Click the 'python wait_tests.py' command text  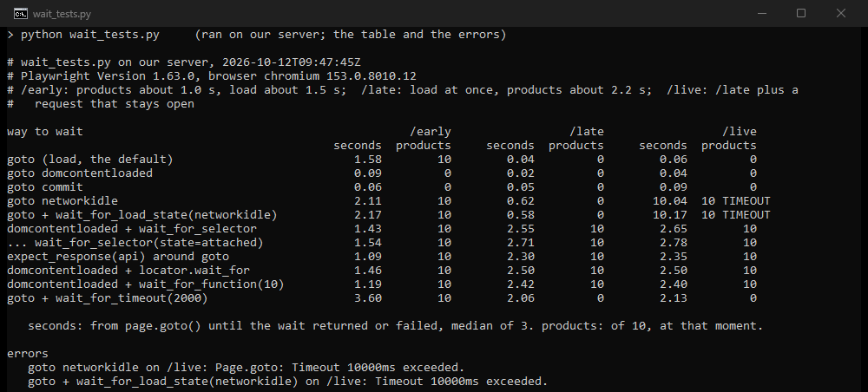coord(89,35)
